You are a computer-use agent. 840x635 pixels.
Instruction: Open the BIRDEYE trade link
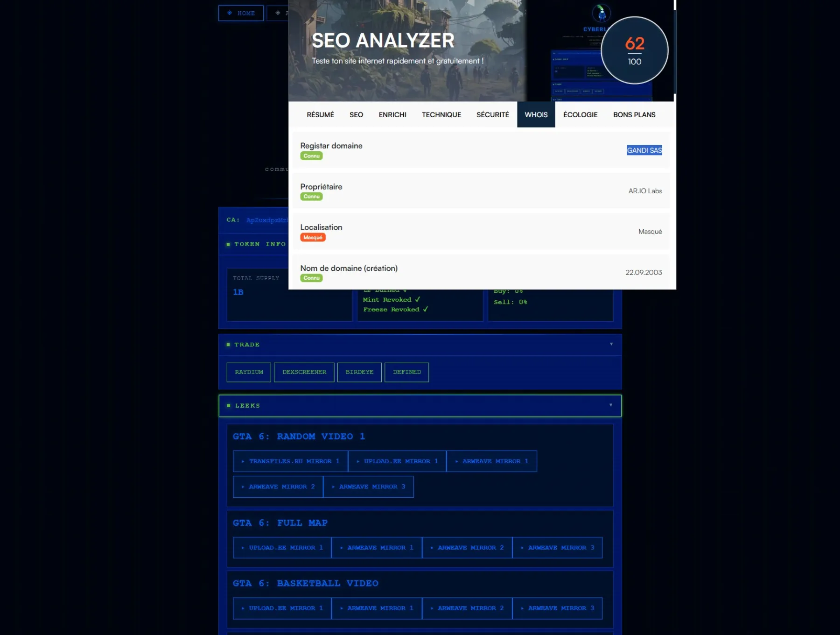click(359, 372)
